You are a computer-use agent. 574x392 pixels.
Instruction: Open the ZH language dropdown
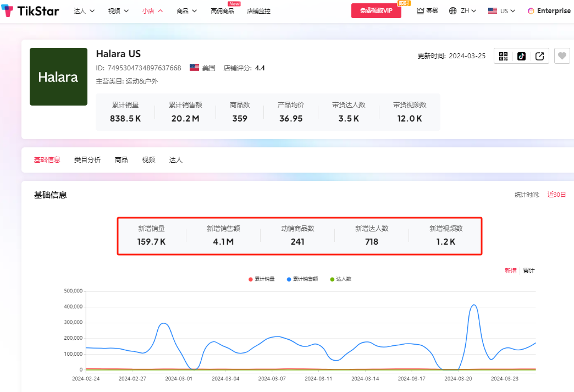coord(462,11)
